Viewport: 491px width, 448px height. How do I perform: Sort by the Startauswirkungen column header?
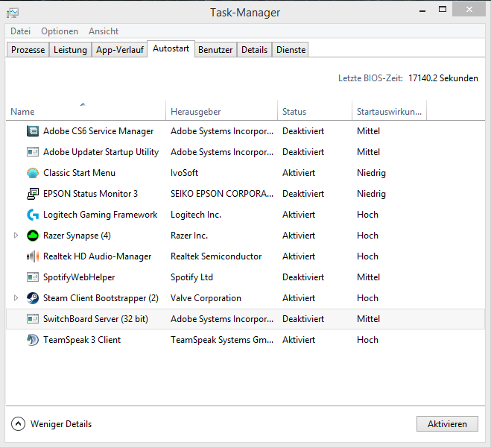click(389, 110)
